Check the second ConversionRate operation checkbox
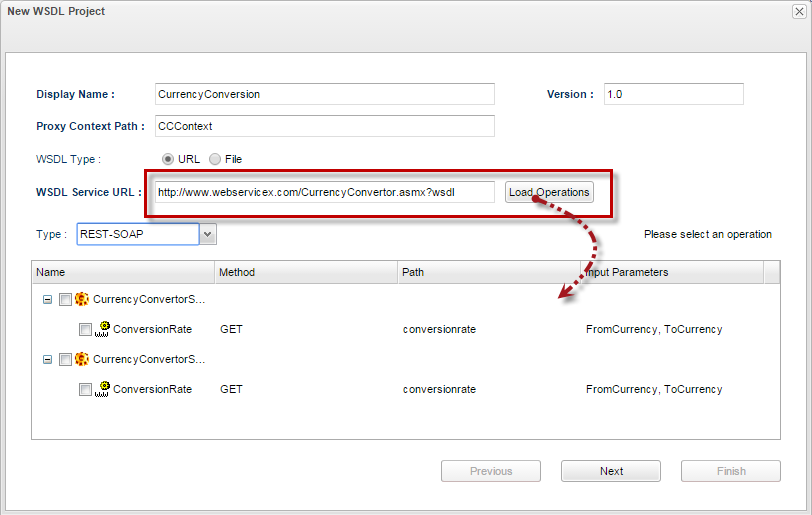Viewport: 812px width, 515px height. (x=85, y=390)
